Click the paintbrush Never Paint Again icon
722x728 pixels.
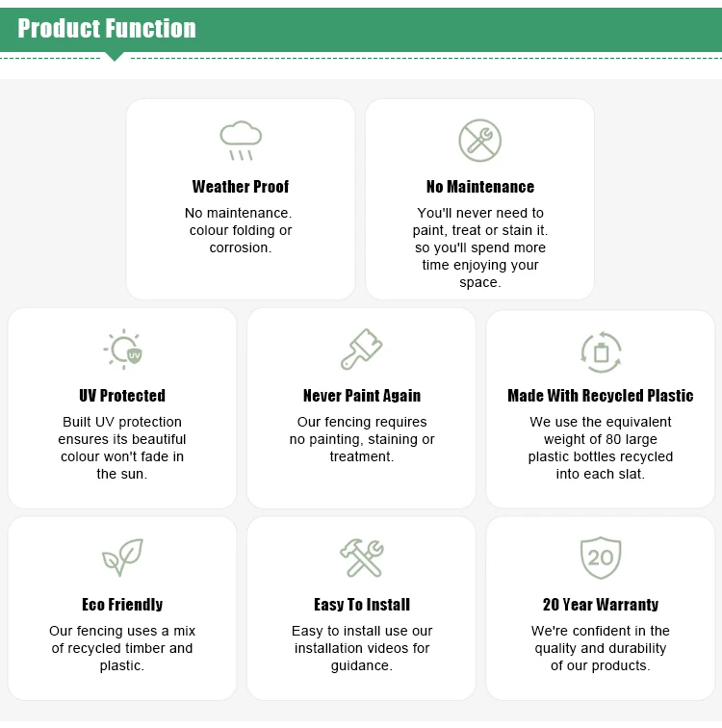361,350
